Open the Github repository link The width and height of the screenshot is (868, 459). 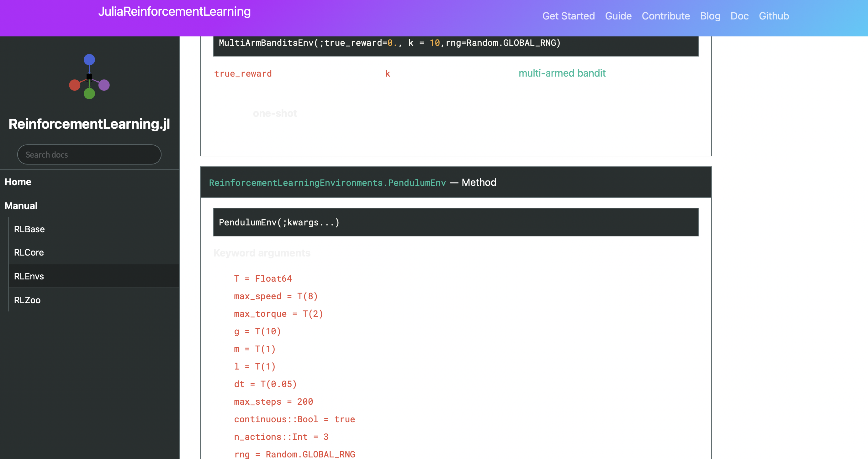click(774, 16)
